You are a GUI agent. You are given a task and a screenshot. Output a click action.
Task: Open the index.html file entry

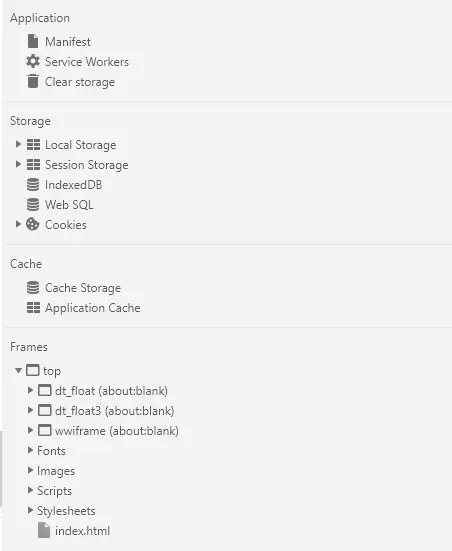(82, 531)
